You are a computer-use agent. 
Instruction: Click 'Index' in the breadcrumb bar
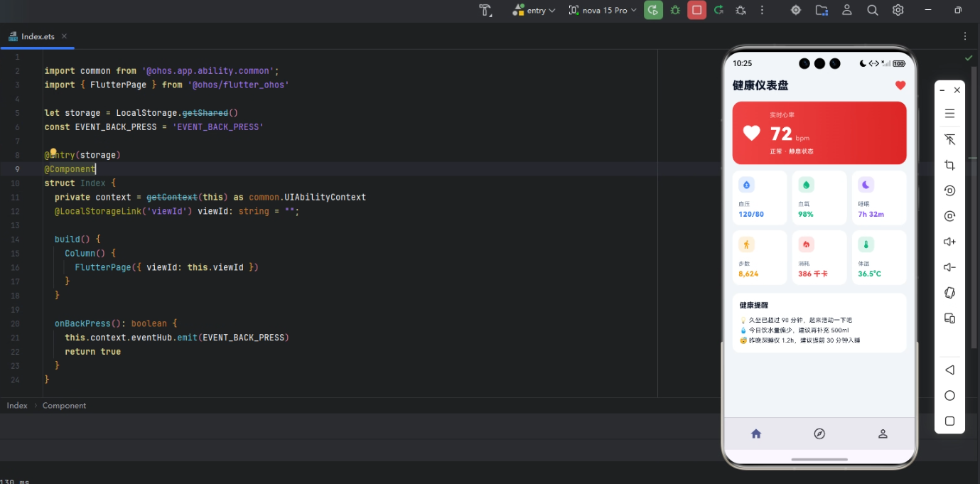[17, 406]
